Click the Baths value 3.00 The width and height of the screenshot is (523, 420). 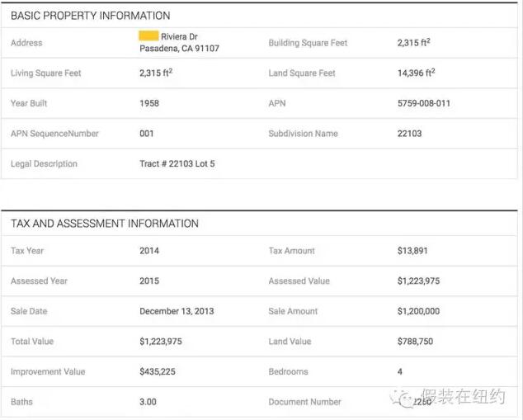(x=148, y=402)
